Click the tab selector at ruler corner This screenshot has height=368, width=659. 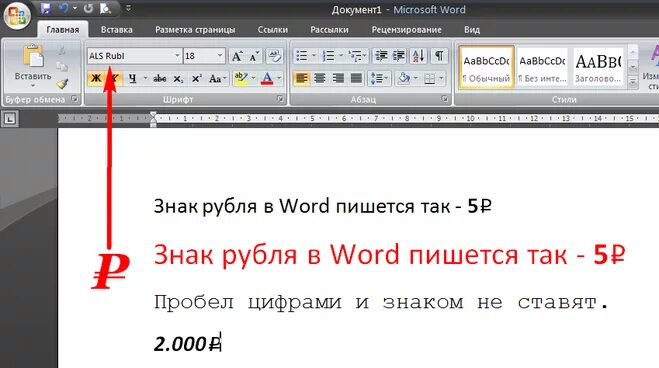(x=10, y=119)
